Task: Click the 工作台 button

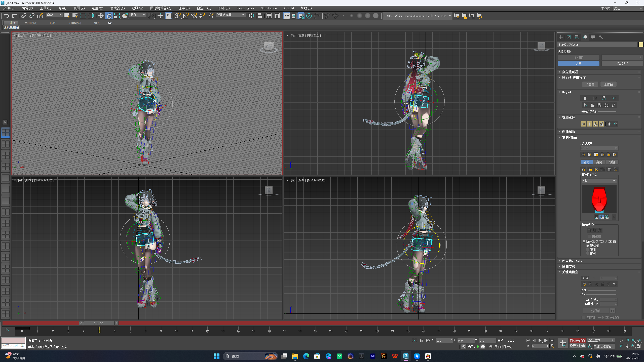Action: coord(608,84)
